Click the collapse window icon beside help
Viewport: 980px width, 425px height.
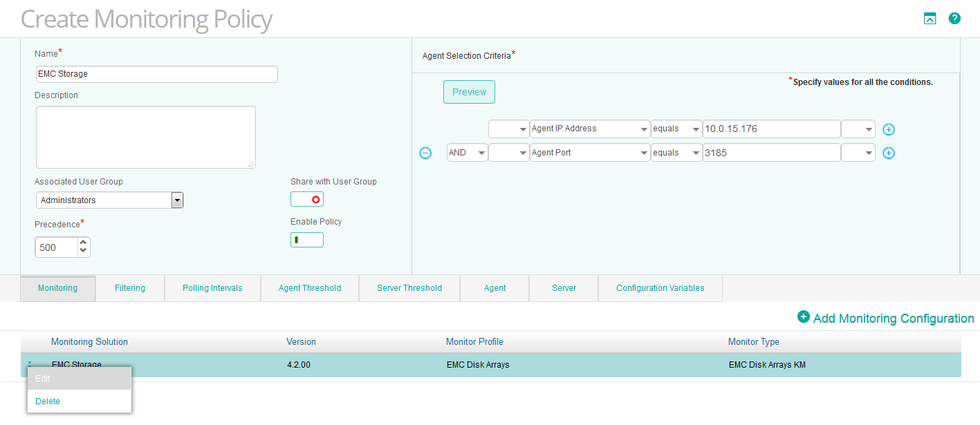930,18
